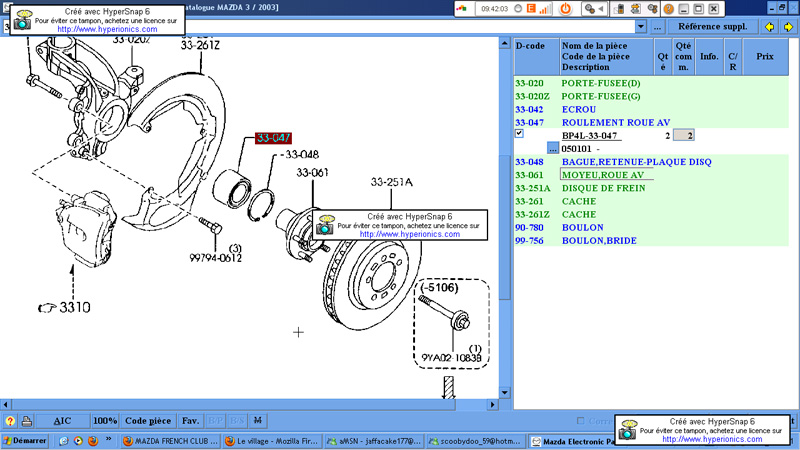Screen dimensions: 800x450
Task: Open the top combo box dropdown arrow
Action: pyautogui.click(x=640, y=27)
